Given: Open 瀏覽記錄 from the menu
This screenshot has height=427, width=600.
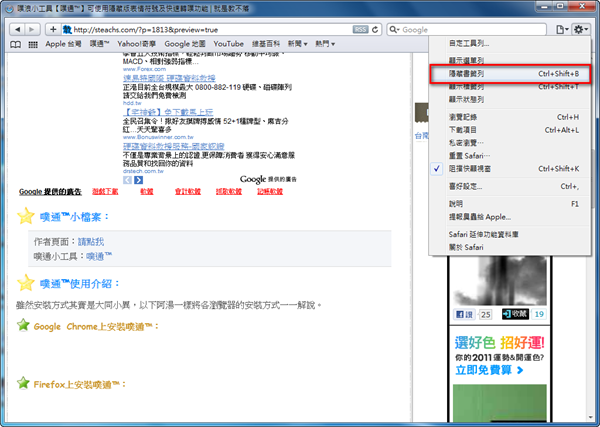Looking at the screenshot, I should 510,117.
